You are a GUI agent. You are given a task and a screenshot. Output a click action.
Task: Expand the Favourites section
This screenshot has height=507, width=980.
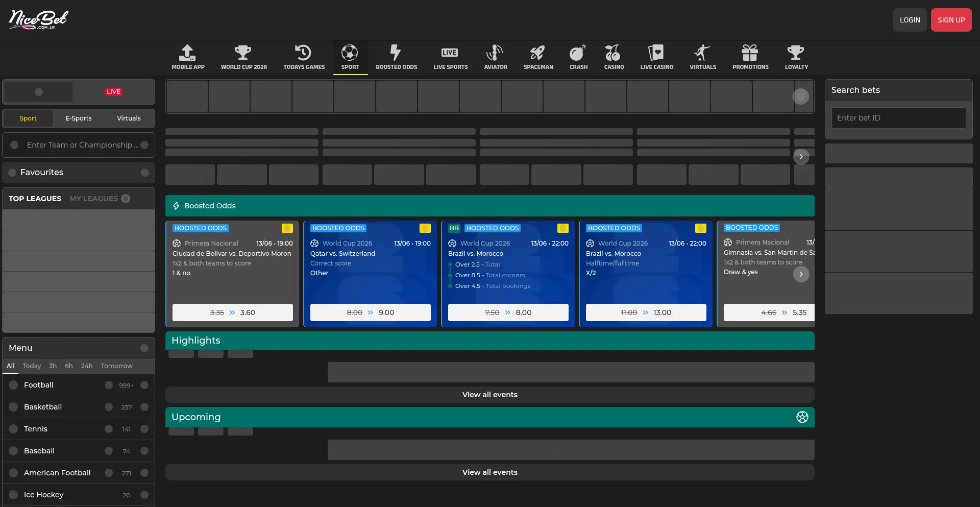[x=79, y=173]
